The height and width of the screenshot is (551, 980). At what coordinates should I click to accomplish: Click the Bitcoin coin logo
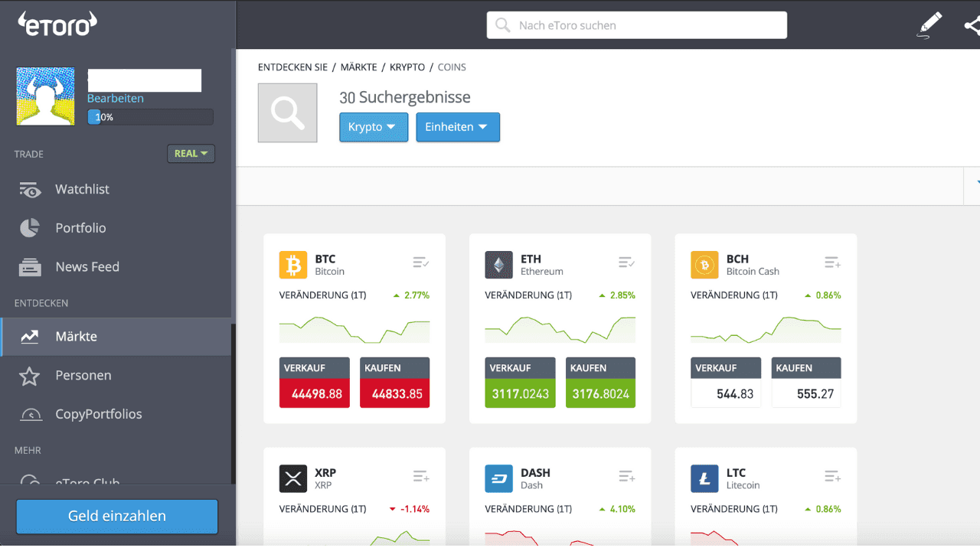click(x=293, y=265)
